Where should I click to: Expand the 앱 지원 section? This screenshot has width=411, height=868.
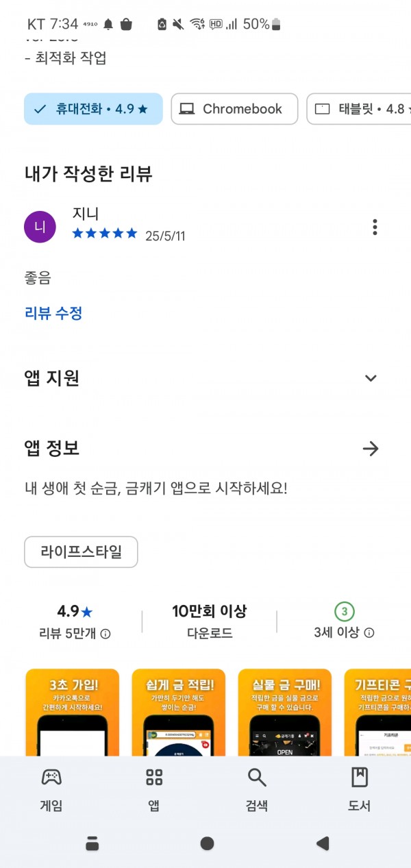click(x=371, y=378)
